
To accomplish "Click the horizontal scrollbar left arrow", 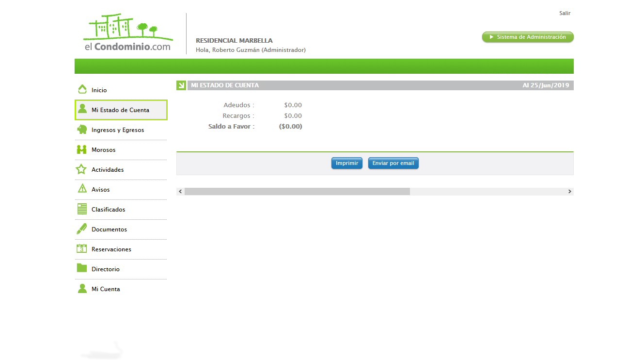I will click(x=180, y=192).
